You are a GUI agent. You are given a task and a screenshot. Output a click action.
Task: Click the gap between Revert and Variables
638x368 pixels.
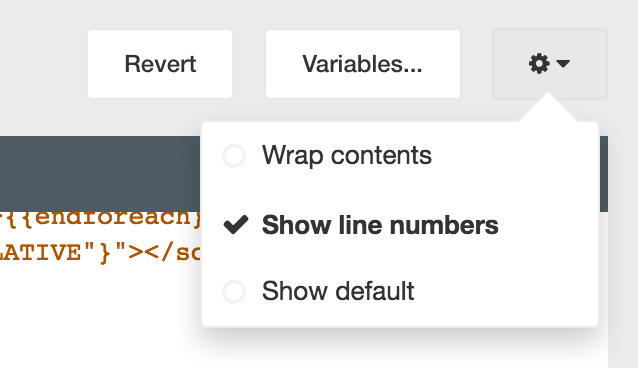pyautogui.click(x=249, y=64)
